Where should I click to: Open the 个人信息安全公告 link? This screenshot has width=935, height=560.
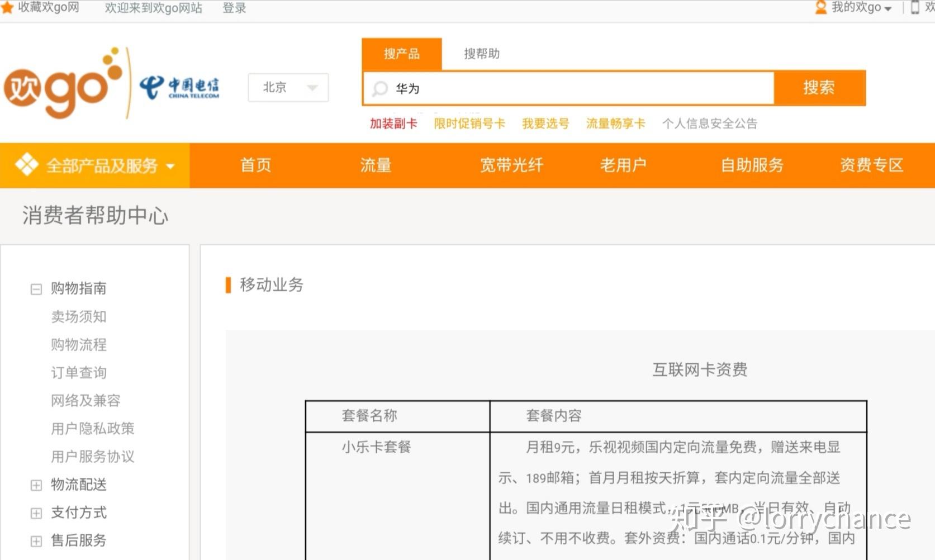click(710, 124)
